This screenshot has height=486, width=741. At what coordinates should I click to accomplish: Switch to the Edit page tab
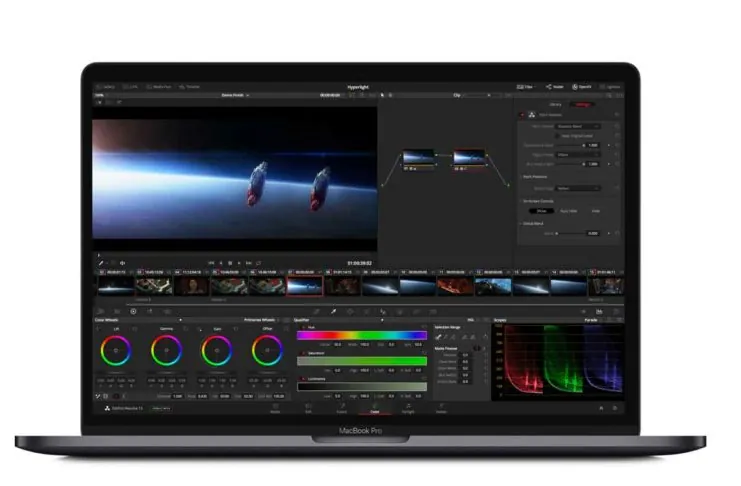point(308,408)
